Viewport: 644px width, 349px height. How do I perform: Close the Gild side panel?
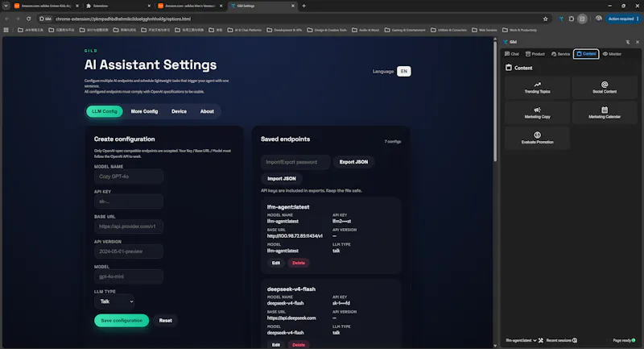click(x=638, y=42)
